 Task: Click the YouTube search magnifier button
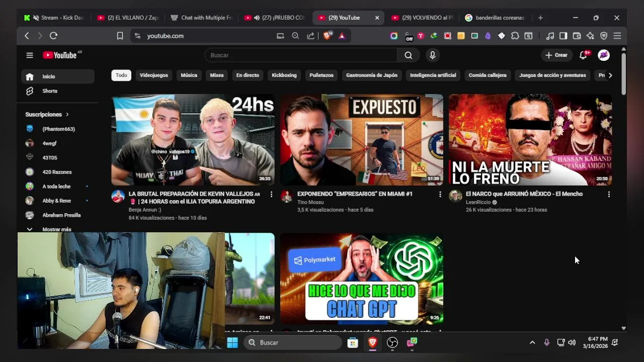tap(409, 55)
